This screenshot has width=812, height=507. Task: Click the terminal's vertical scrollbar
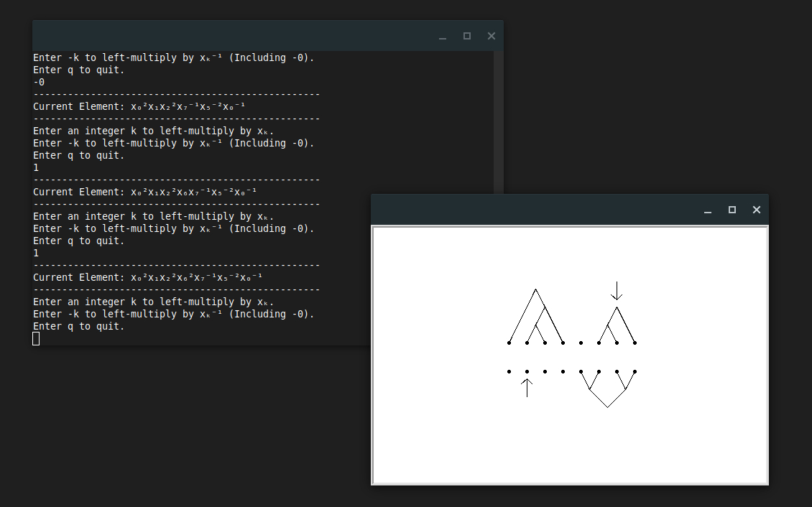tap(498, 122)
